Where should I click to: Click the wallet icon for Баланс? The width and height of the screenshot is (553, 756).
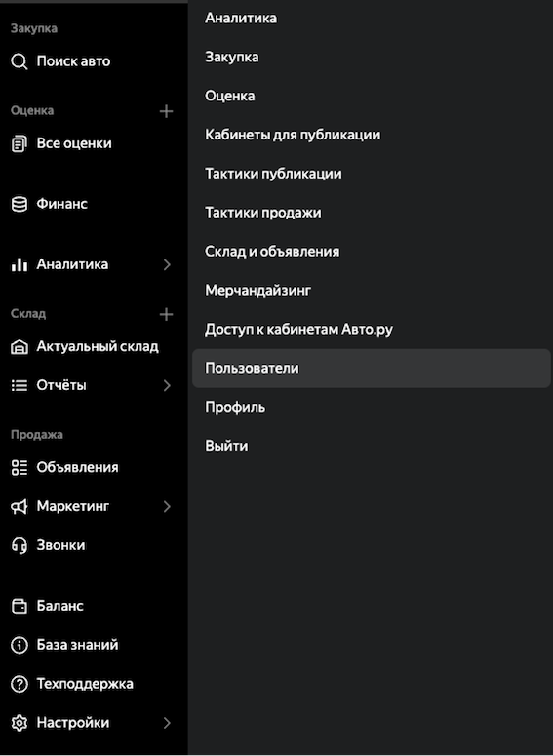[x=20, y=606]
